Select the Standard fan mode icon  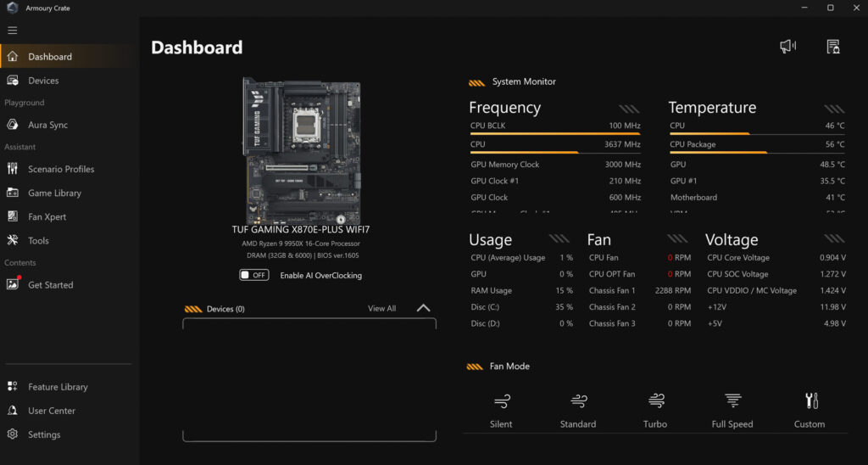[x=578, y=401]
